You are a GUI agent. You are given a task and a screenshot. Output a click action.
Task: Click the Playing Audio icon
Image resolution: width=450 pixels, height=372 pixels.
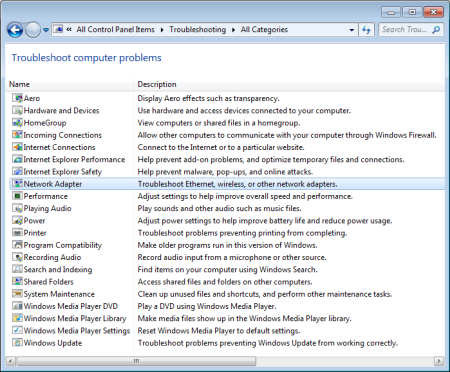click(17, 208)
